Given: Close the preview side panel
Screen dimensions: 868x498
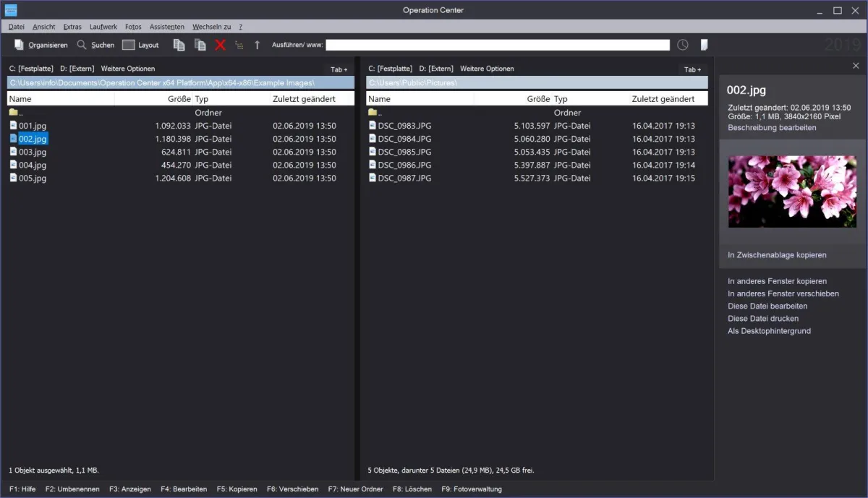Looking at the screenshot, I should click(856, 66).
